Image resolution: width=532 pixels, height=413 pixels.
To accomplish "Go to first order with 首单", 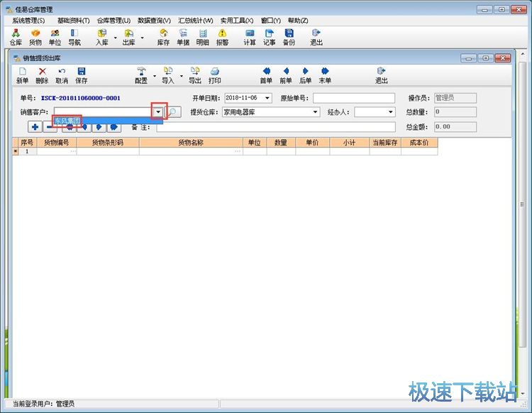I will point(266,75).
